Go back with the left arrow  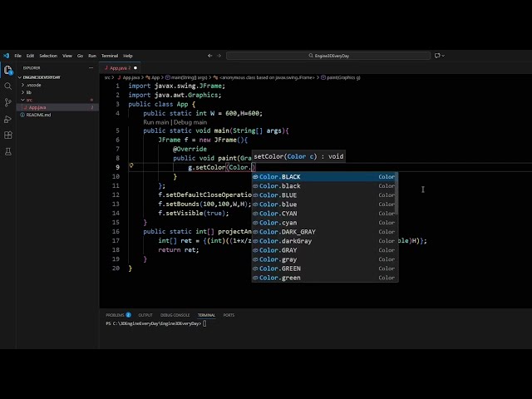point(210,56)
